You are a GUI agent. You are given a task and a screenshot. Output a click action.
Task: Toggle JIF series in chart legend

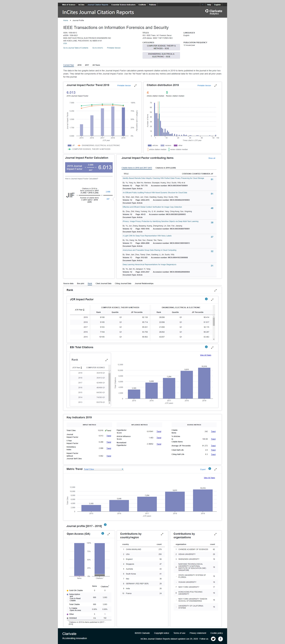[x=71, y=145]
